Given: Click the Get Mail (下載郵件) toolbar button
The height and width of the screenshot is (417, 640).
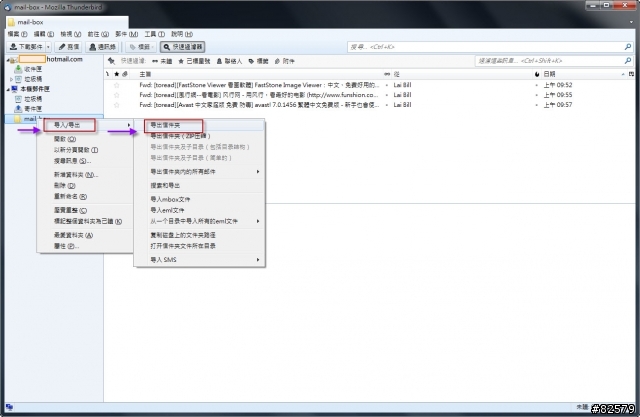Looking at the screenshot, I should pyautogui.click(x=26, y=47).
